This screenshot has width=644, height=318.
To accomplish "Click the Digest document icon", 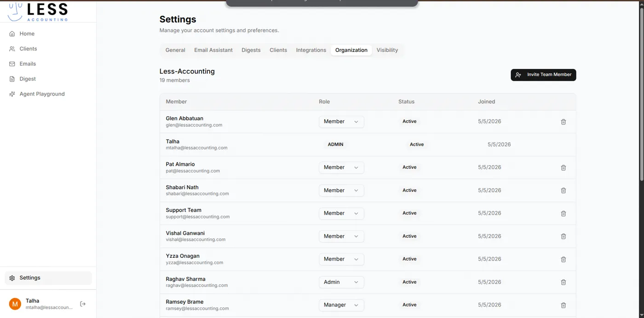I will click(12, 79).
